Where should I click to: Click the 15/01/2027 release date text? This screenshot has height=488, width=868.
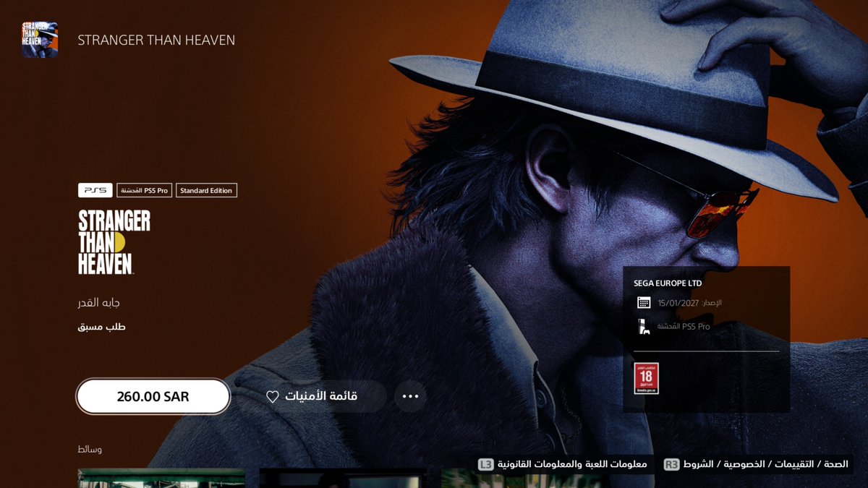tap(678, 303)
